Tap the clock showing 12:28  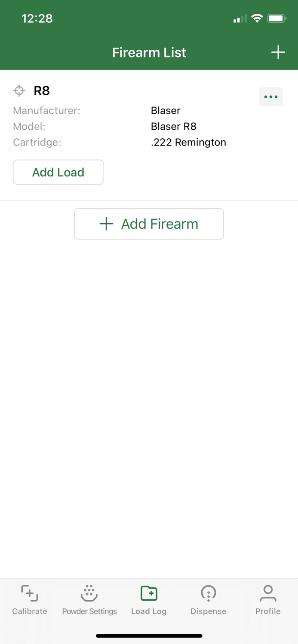tap(37, 18)
